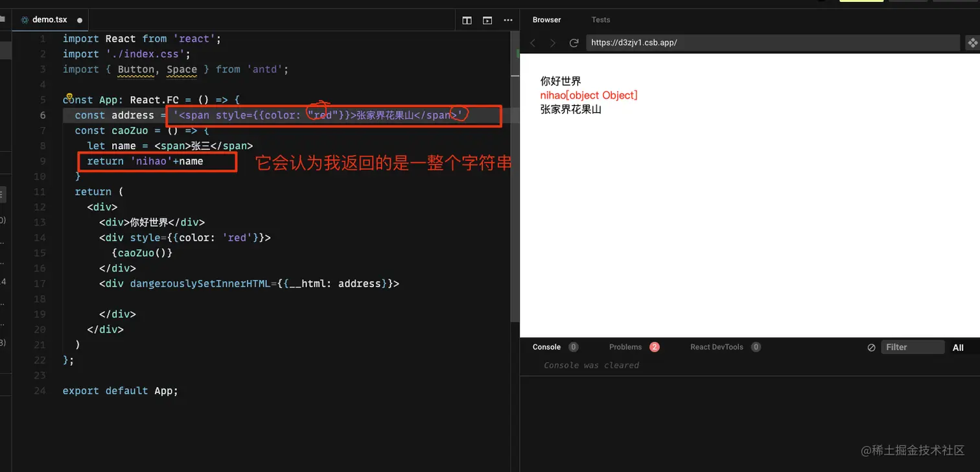Click the React DevTools count badge

pyautogui.click(x=756, y=347)
